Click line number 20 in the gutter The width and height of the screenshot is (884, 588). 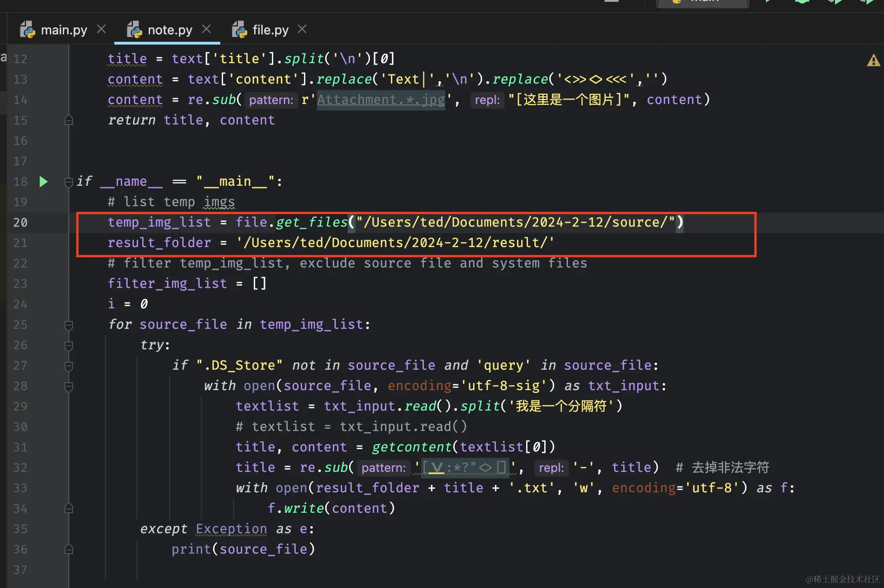20,222
